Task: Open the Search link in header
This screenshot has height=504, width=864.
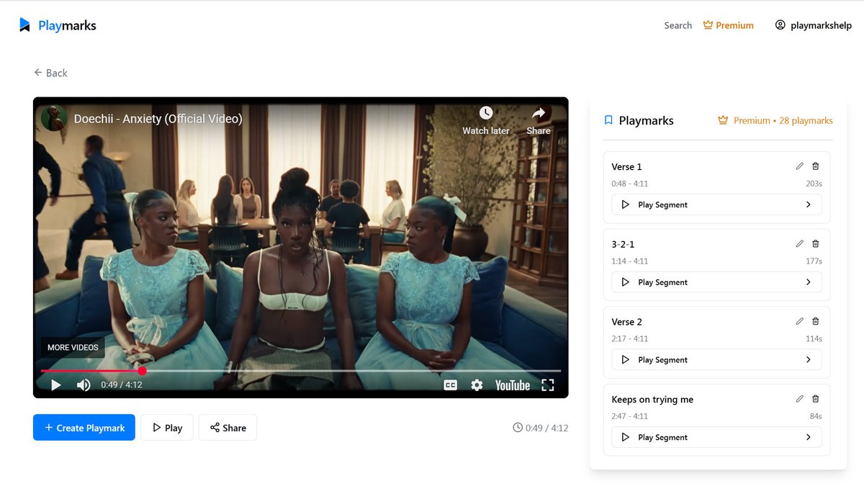Action: 678,25
